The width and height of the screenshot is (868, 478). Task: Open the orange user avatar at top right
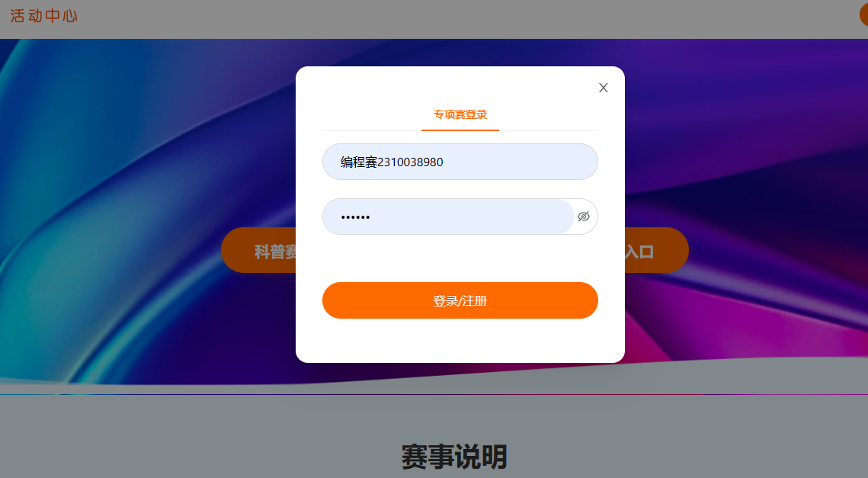(x=863, y=15)
